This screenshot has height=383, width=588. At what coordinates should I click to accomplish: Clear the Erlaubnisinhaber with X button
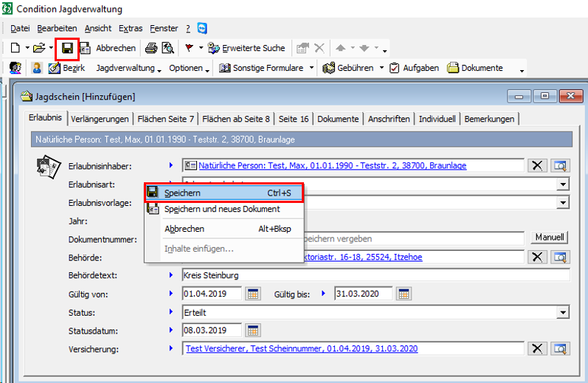coord(537,166)
